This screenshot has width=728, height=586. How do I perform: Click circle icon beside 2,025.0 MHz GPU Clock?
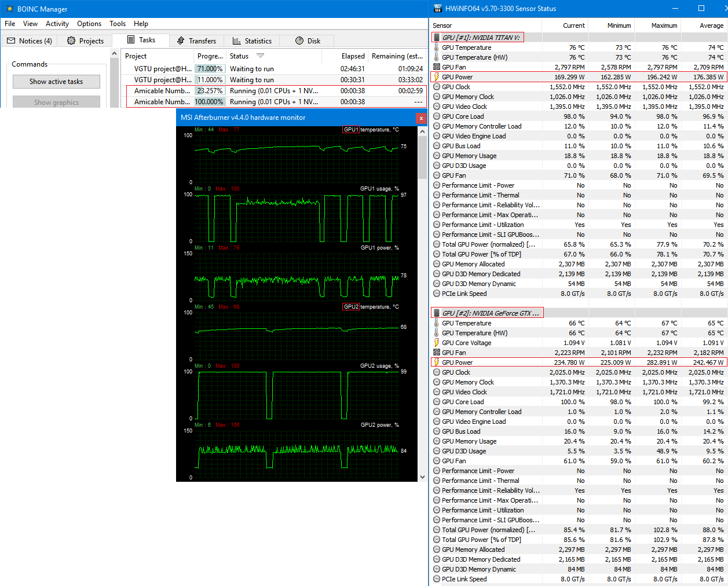click(x=437, y=372)
